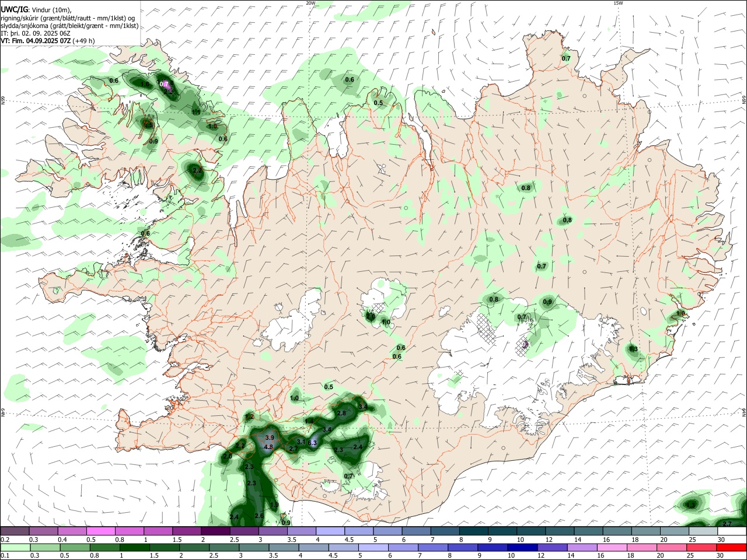Click the 1.2 precipitation value
The image size is (747, 560).
click(x=250, y=417)
